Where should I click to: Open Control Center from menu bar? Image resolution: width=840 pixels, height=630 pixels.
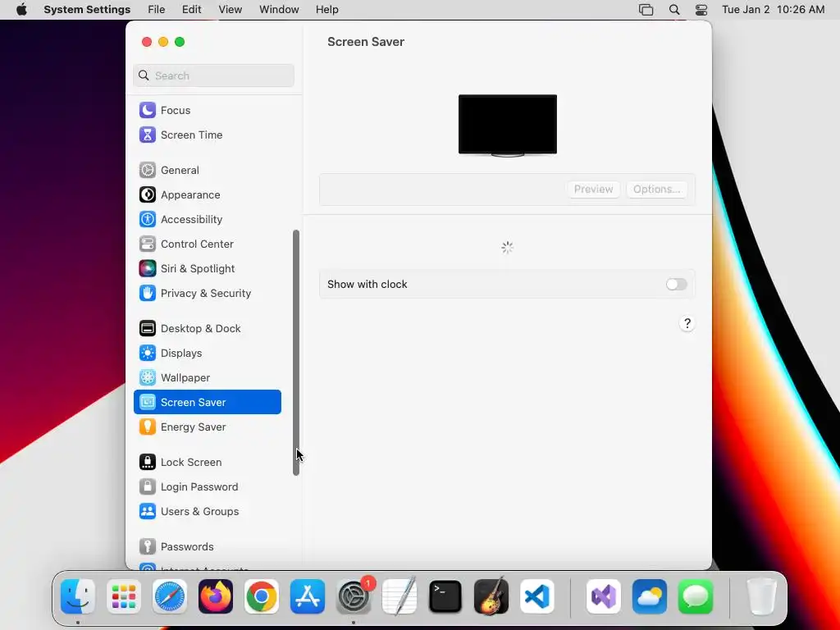tap(701, 10)
